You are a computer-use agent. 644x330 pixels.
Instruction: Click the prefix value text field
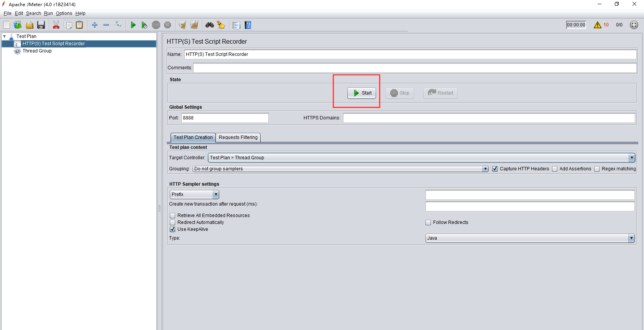pos(530,195)
